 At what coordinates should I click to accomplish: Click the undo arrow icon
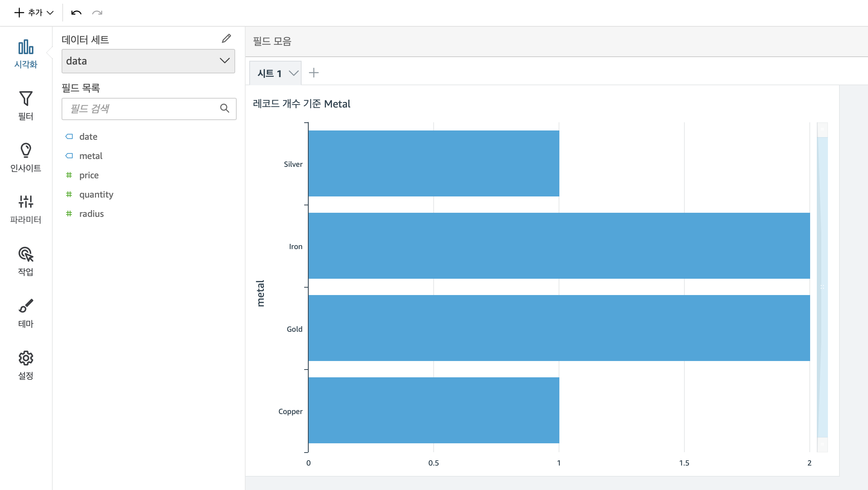76,13
